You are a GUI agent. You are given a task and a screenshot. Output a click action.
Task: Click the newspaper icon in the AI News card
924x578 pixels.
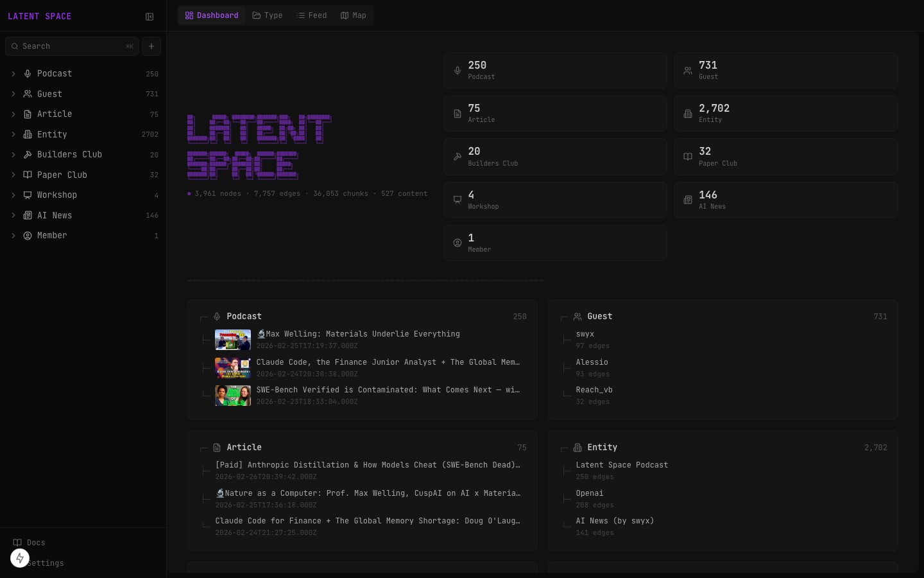click(688, 200)
